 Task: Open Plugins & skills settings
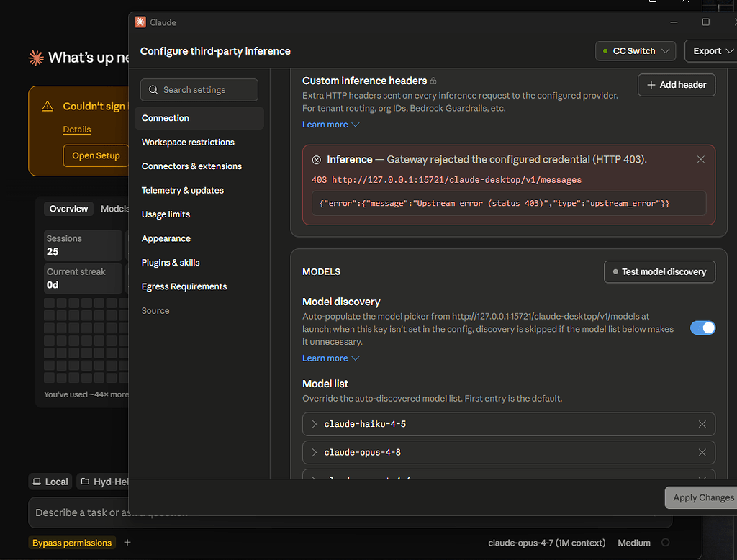(x=199, y=263)
